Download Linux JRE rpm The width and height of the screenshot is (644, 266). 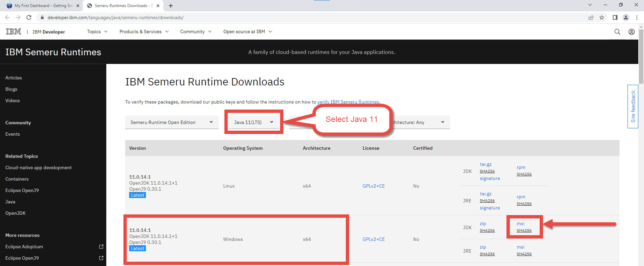point(521,197)
